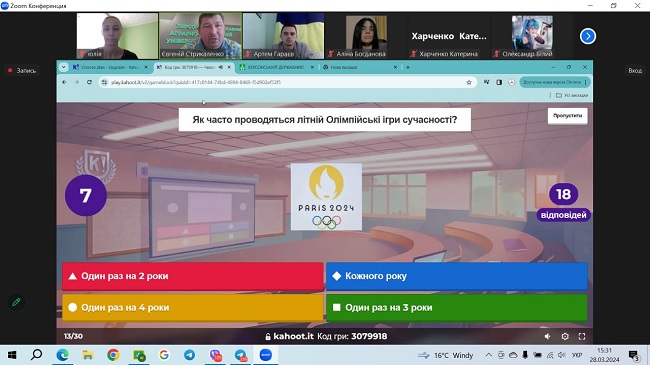The image size is (650, 365).
Task: Click the Zoom annotate pencil icon
Action: 16,302
